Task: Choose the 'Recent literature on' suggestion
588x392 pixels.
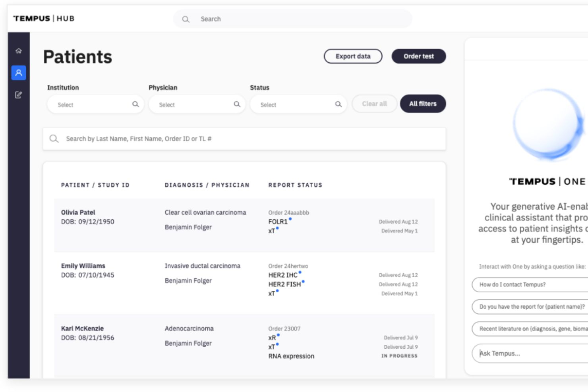Action: coord(530,329)
